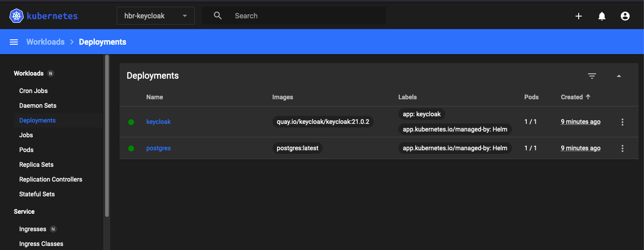Open Stateful Sets in sidebar
The width and height of the screenshot is (644, 250).
point(37,194)
